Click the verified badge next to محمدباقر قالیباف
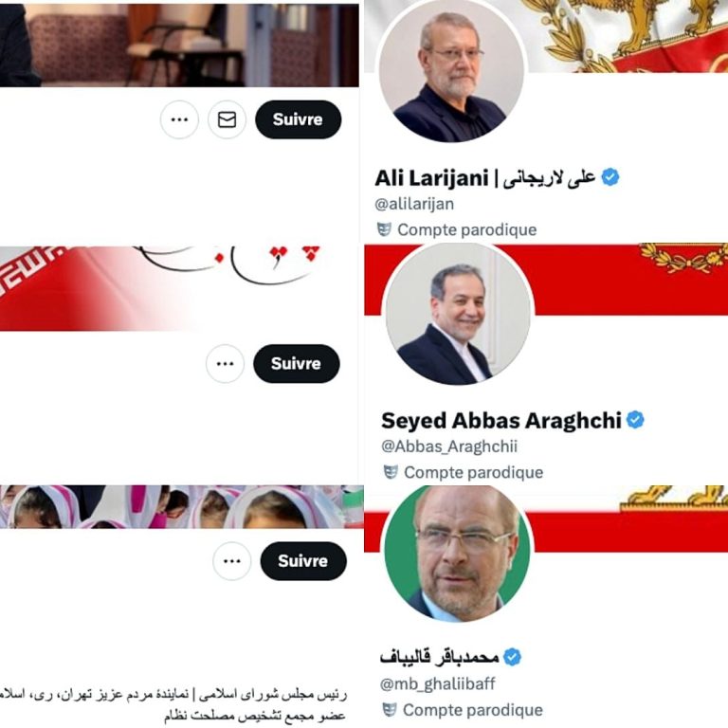Screen dimensions: 728x728 (512, 657)
